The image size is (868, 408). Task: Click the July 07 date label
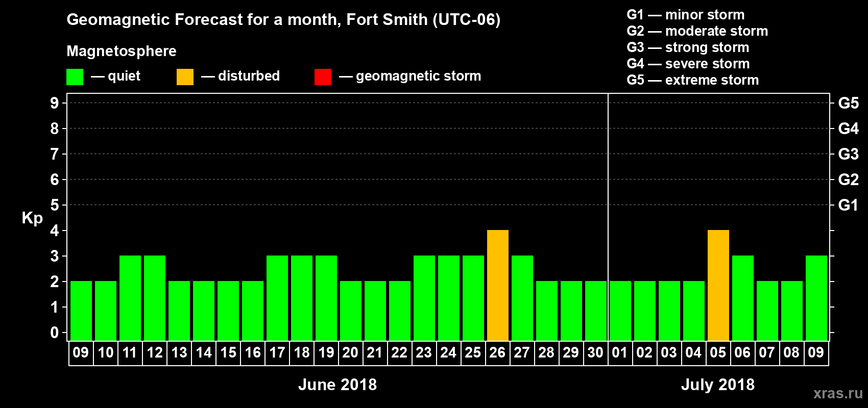click(767, 352)
